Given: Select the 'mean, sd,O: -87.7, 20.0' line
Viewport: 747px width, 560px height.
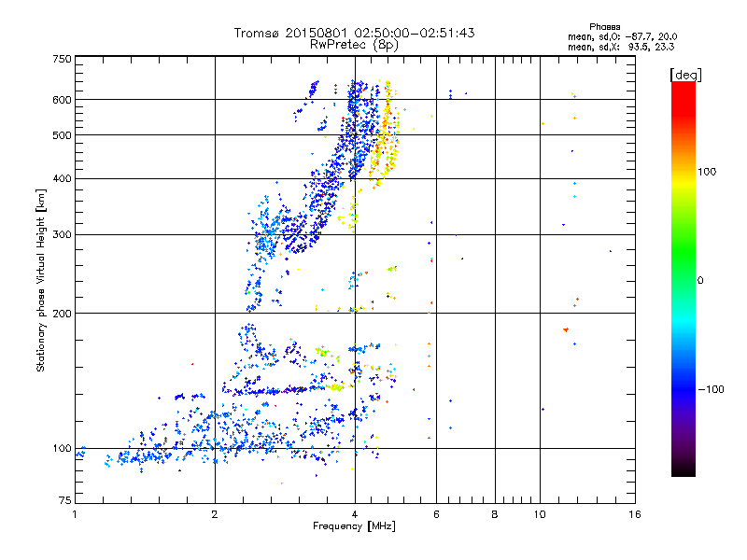Looking at the screenshot, I should (622, 36).
